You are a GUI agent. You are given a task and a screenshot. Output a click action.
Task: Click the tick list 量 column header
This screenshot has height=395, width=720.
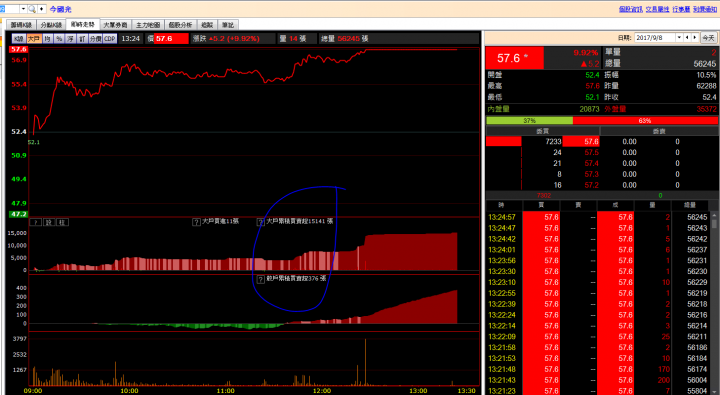pos(652,205)
